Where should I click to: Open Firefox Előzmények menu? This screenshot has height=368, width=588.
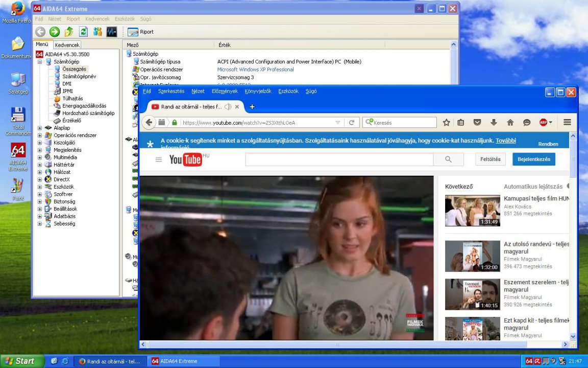[x=225, y=91]
